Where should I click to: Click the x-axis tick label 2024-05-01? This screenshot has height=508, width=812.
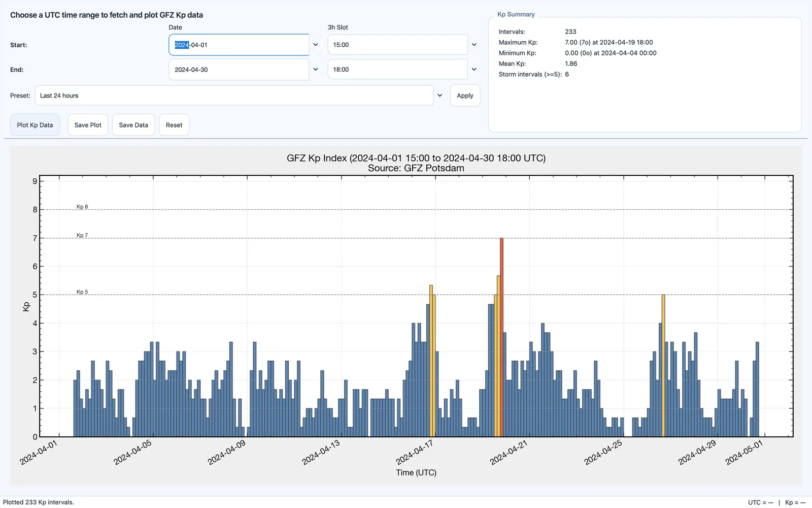pyautogui.click(x=744, y=452)
